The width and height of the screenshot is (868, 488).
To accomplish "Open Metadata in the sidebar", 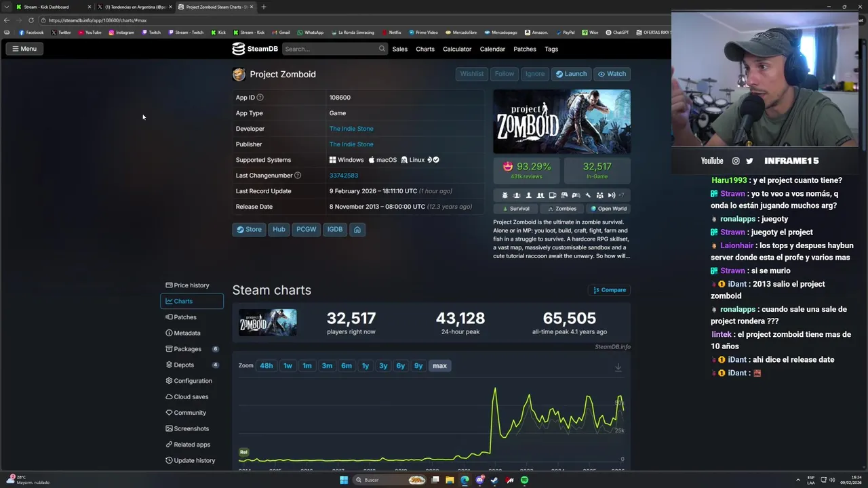I will point(192,333).
